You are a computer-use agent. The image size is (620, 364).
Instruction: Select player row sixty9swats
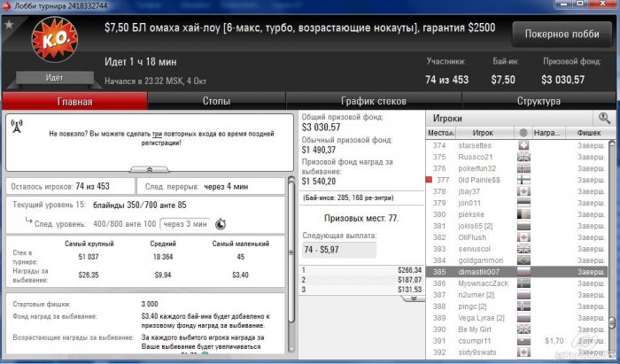click(x=516, y=352)
